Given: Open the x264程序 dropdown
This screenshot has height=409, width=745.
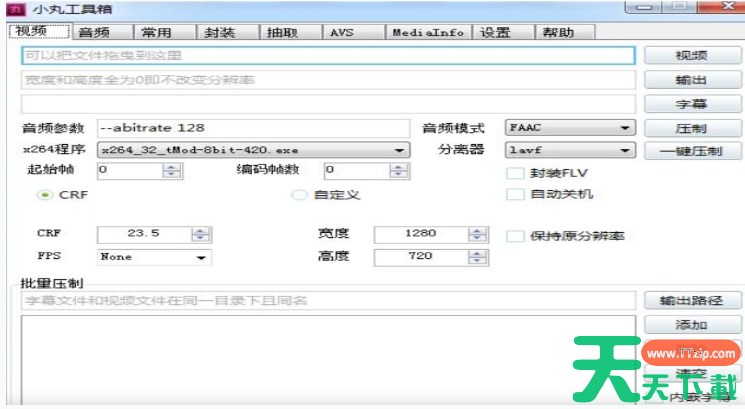Looking at the screenshot, I should pyautogui.click(x=399, y=150).
